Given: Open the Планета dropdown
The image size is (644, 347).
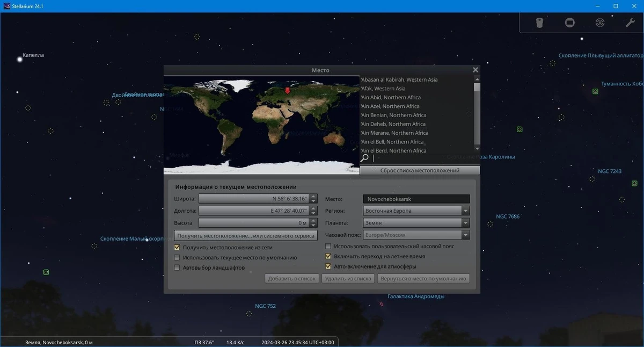Looking at the screenshot, I should (416, 223).
